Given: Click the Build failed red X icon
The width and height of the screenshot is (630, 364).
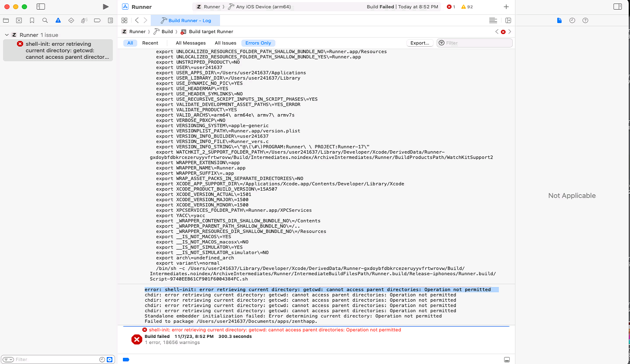Looking at the screenshot, I should [137, 340].
